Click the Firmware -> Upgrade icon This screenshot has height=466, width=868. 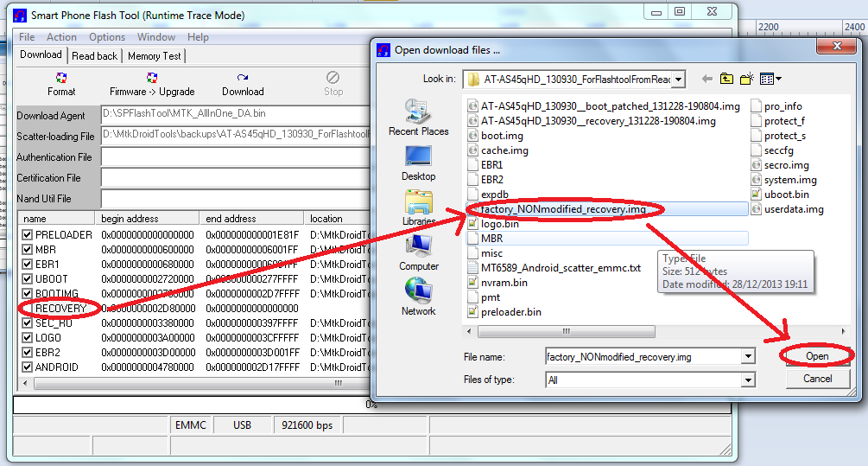click(x=152, y=78)
